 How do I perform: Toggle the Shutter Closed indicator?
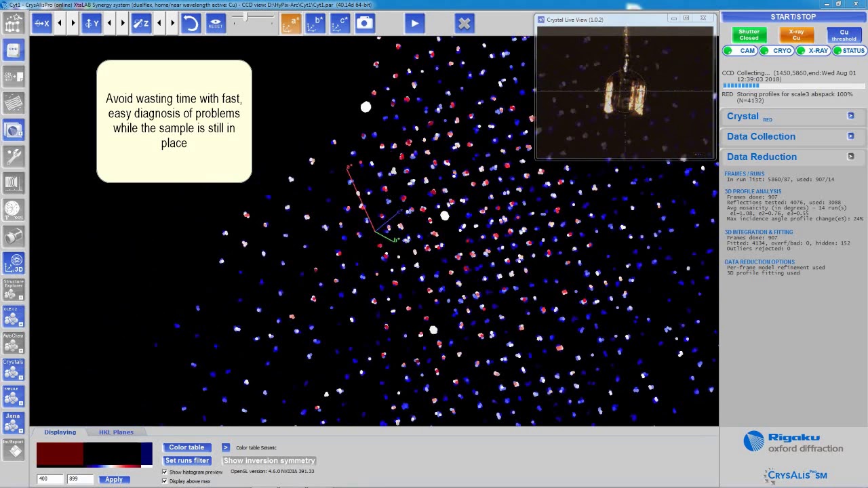click(x=749, y=35)
